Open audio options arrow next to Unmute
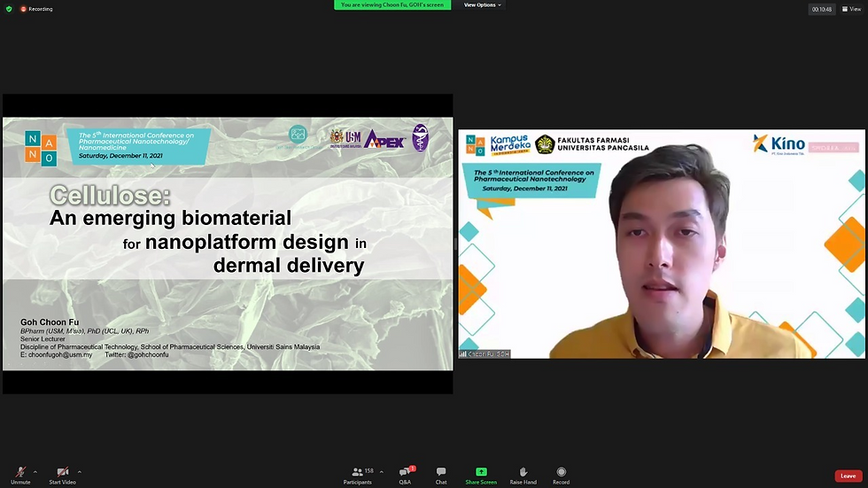The width and height of the screenshot is (868, 488). pos(35,472)
